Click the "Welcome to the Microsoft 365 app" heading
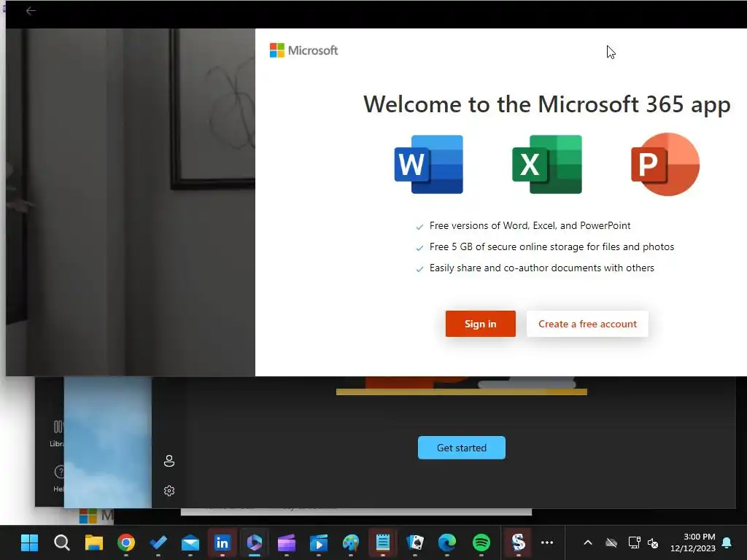Image resolution: width=747 pixels, height=560 pixels. 547,105
